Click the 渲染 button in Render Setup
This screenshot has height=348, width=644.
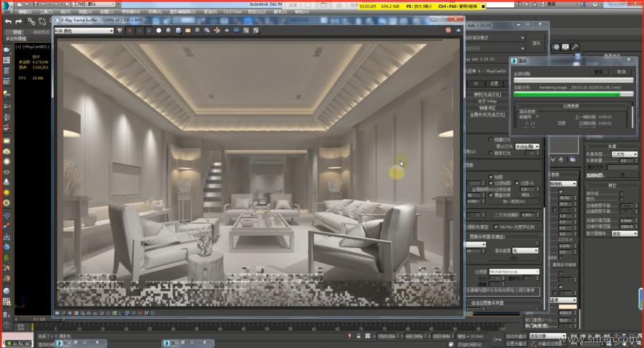point(537,43)
